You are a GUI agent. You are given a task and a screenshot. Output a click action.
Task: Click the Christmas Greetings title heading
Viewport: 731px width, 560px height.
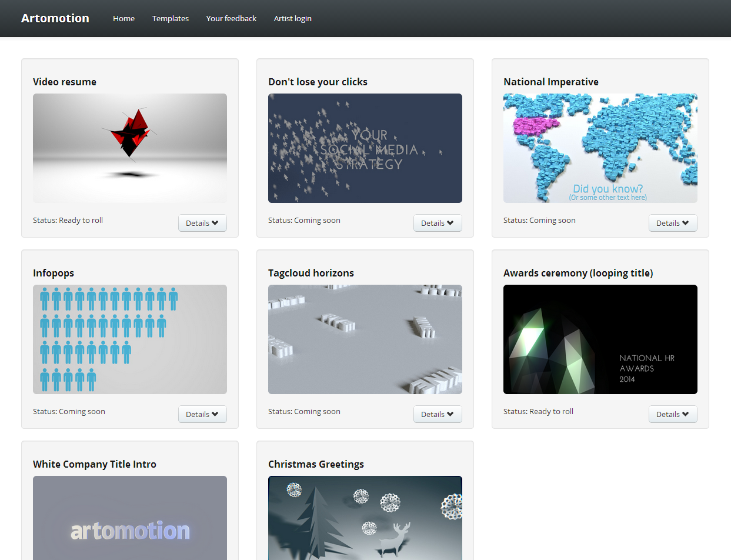[x=316, y=464]
